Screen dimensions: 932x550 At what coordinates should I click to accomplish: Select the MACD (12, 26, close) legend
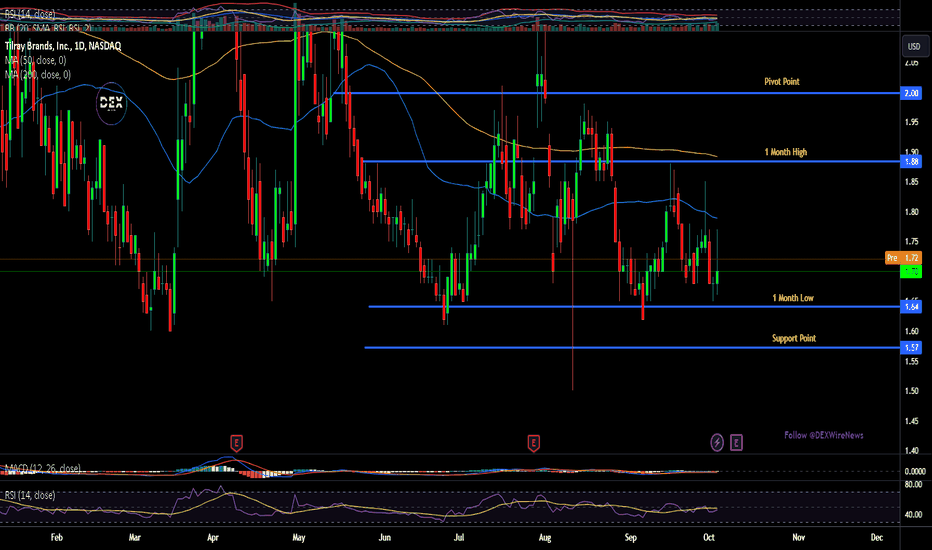(43, 469)
